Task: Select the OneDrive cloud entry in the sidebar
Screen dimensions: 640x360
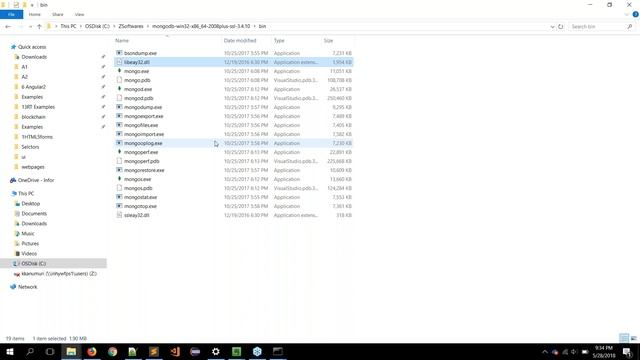Action: (x=13, y=180)
